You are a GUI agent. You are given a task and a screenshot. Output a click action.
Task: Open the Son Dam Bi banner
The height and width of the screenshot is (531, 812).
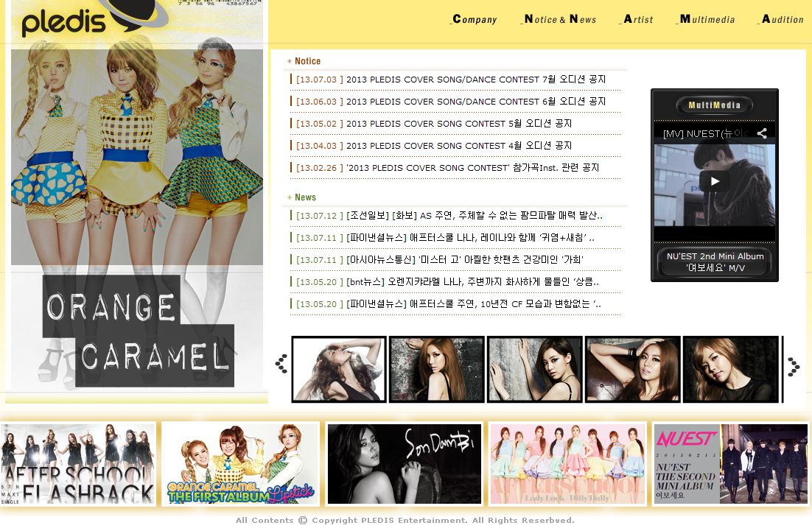tap(404, 464)
